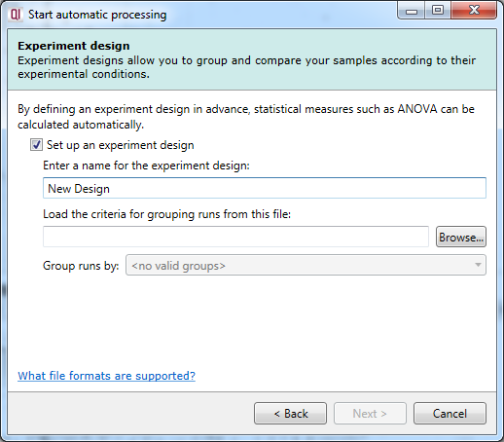
Task: Browse for a grouping criteria file
Action: (461, 237)
